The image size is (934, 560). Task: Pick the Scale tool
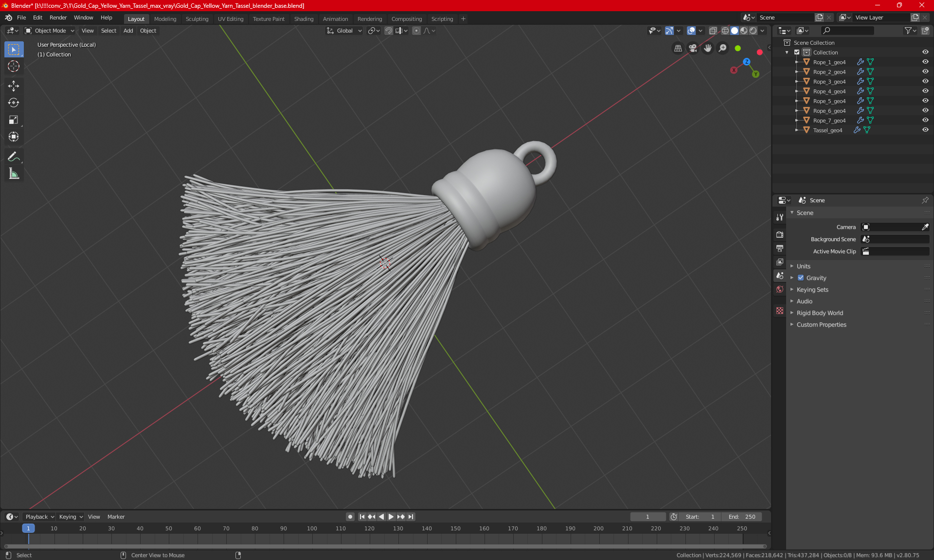[14, 120]
